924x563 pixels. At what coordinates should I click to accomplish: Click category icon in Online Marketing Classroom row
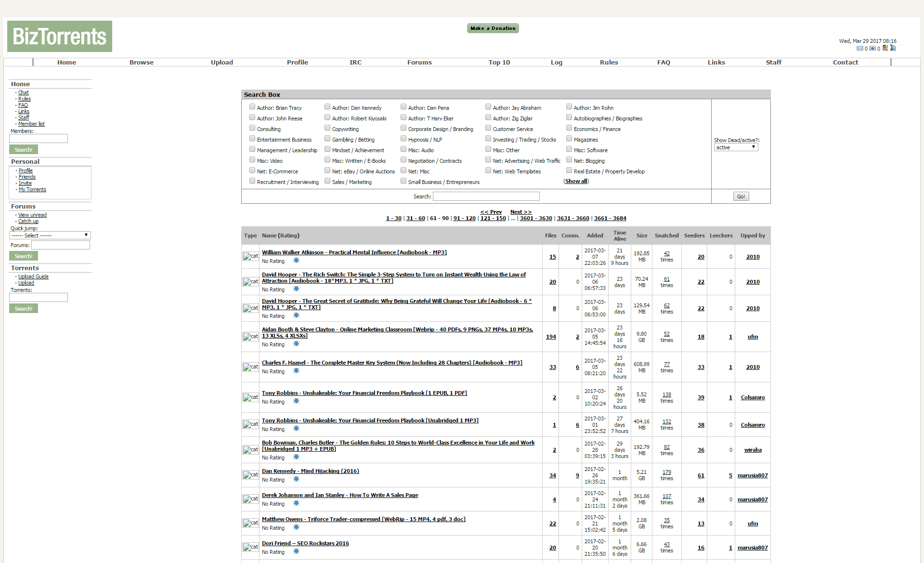[x=250, y=337]
